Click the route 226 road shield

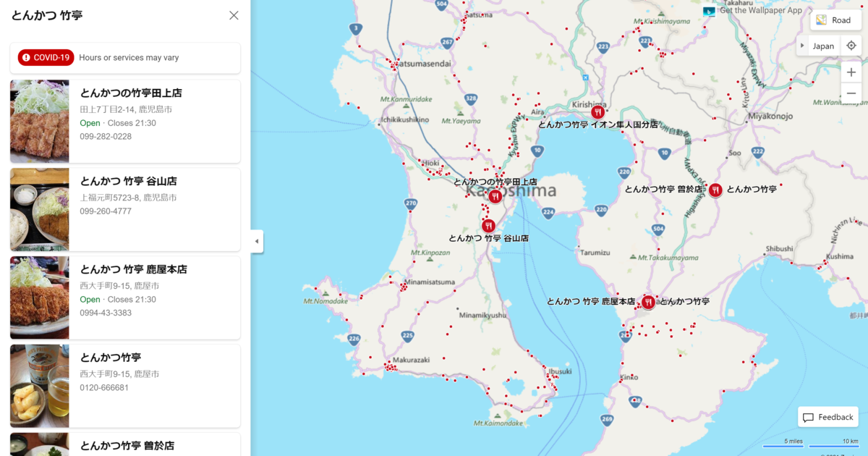(x=354, y=338)
